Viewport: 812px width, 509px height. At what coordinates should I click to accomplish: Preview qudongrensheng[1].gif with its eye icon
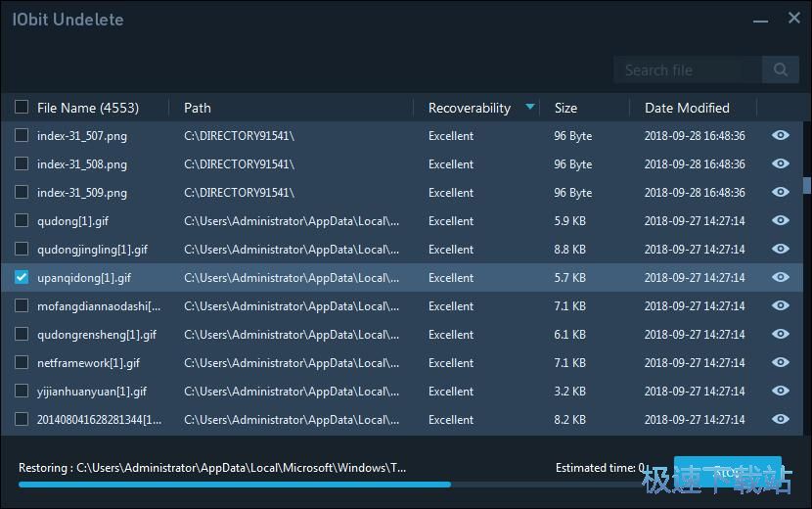781,335
